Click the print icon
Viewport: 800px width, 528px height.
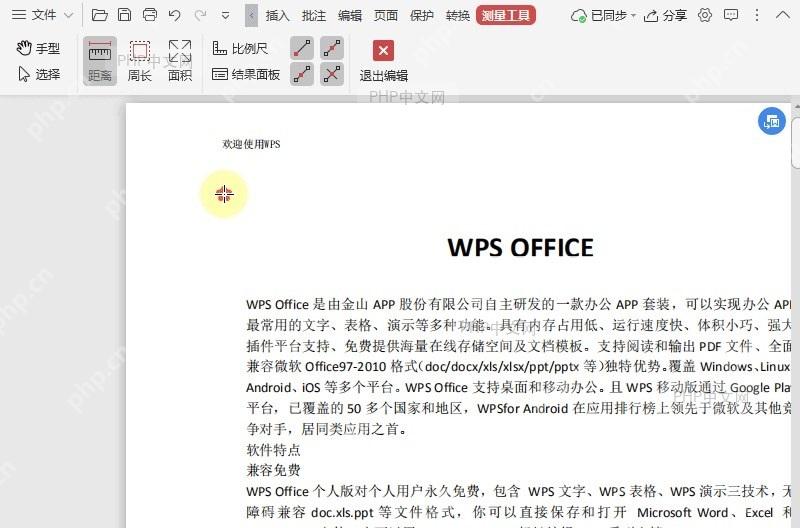pyautogui.click(x=149, y=15)
